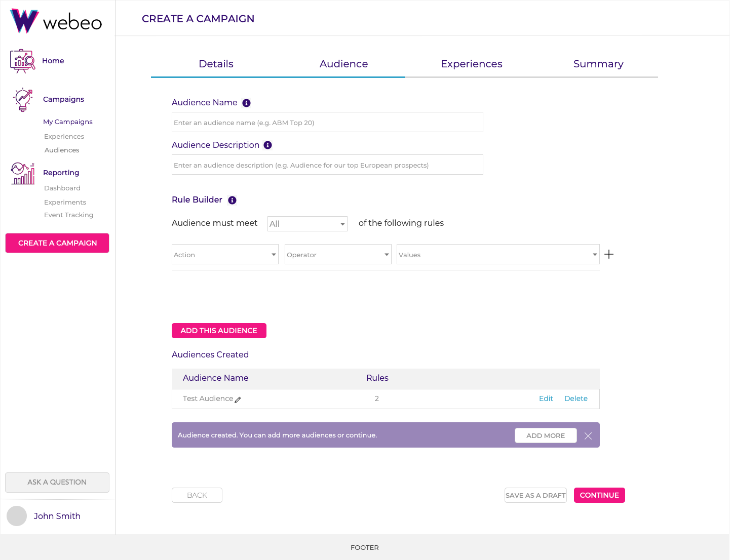Open the Reporting Dashboard link
The width and height of the screenshot is (730, 560).
tap(62, 188)
